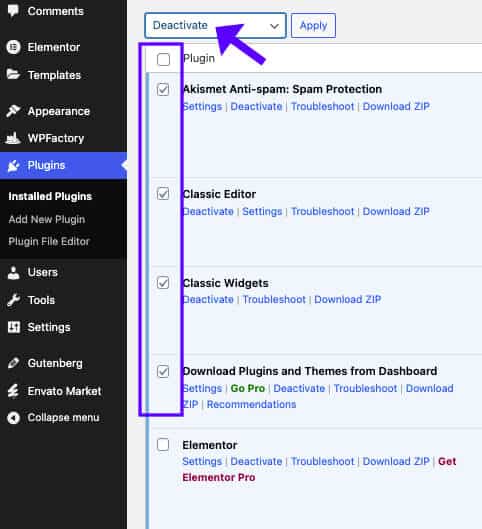Click Download ZIP for Elementor
The image size is (482, 529).
(396, 461)
